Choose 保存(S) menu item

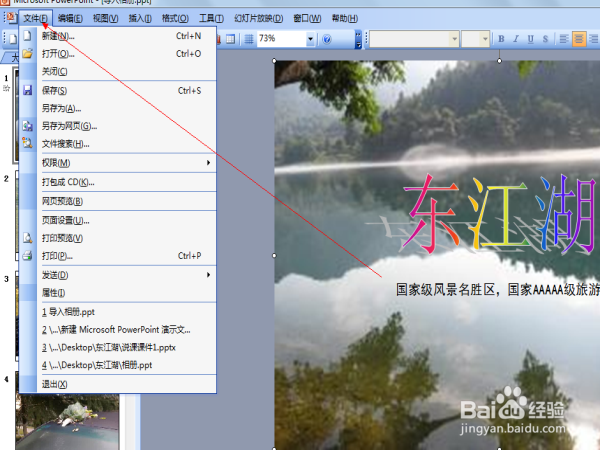[119, 91]
